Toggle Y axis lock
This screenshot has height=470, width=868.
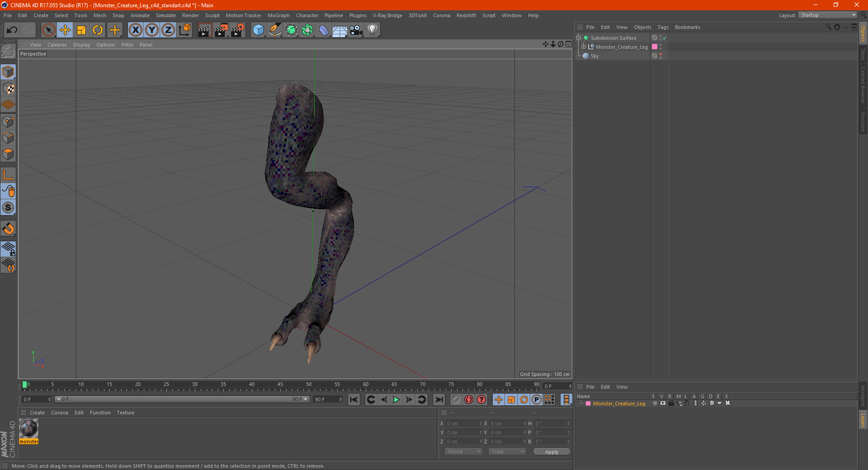tap(152, 30)
